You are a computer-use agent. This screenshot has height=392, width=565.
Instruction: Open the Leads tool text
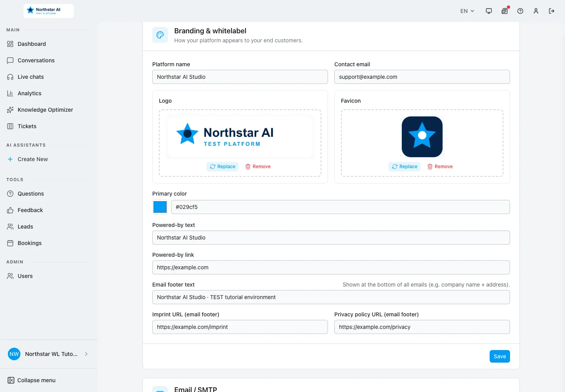click(25, 227)
